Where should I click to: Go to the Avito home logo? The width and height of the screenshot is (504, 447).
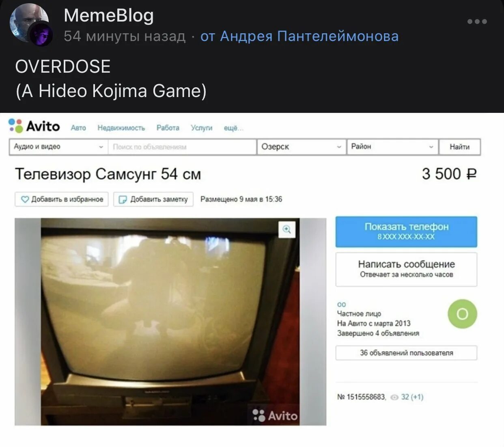coord(34,126)
